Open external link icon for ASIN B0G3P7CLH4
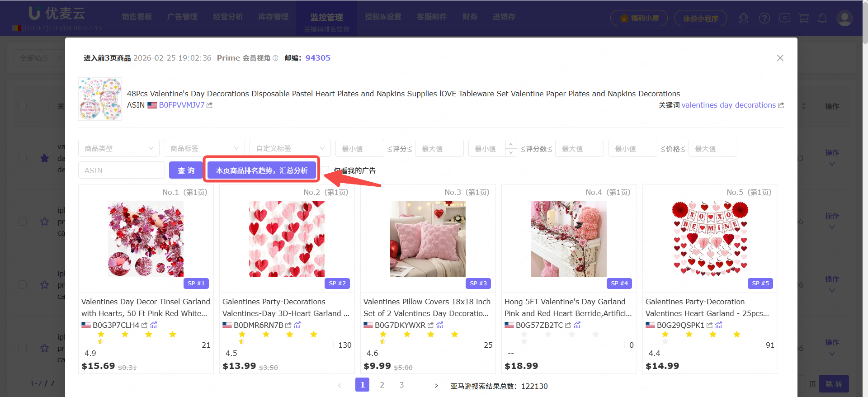Screen dimensions: 868x397 coord(144,325)
